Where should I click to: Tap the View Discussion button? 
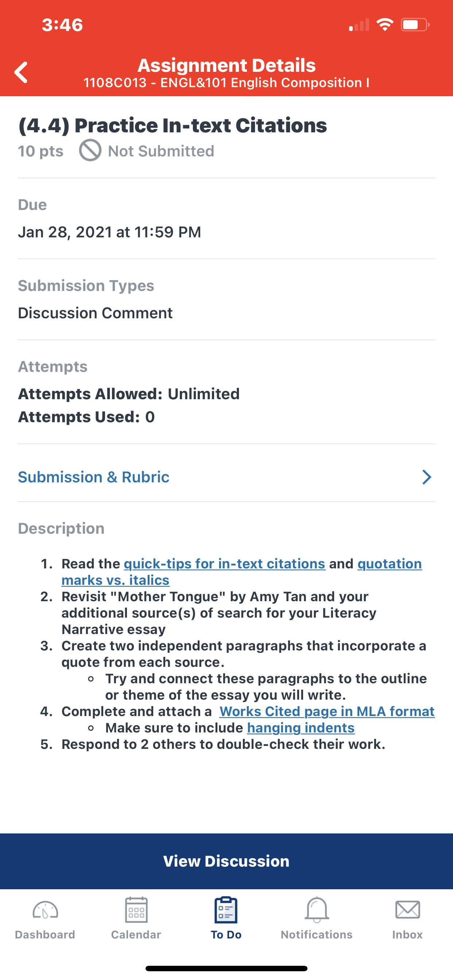pyautogui.click(x=226, y=861)
